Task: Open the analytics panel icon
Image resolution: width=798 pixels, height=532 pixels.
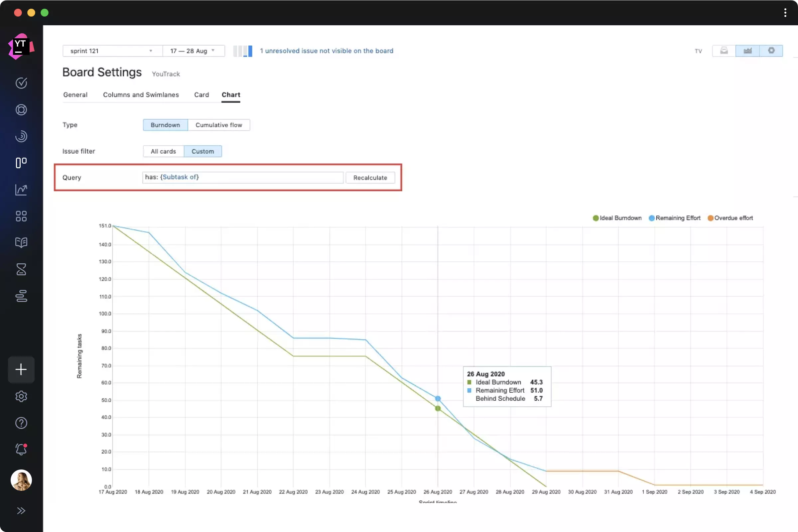Action: coord(21,190)
